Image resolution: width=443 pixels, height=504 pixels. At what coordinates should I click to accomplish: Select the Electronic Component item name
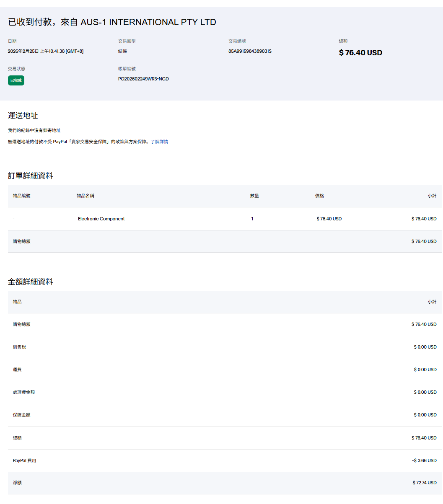101,219
